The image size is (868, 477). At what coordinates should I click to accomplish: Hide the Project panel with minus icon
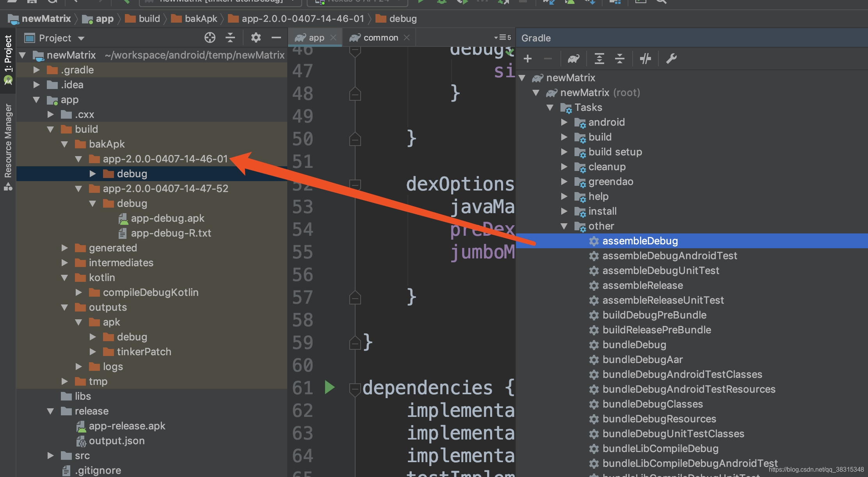[x=276, y=37]
